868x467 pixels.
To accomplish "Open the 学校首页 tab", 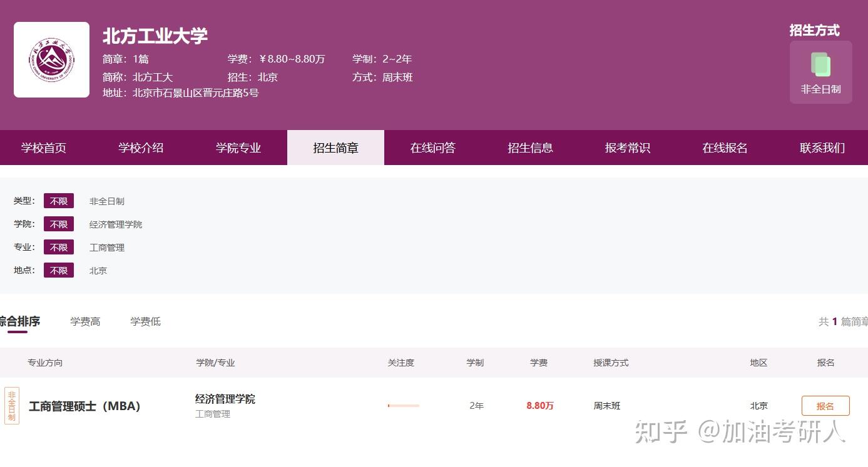I will pyautogui.click(x=44, y=148).
